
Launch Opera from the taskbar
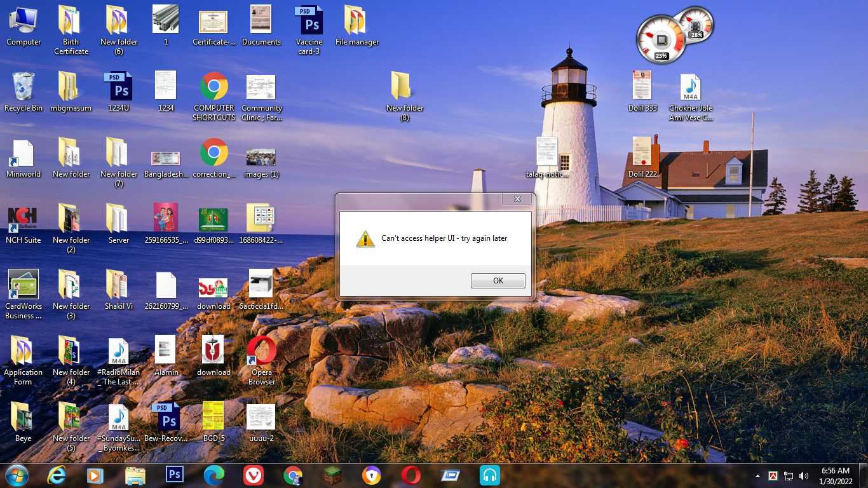click(x=410, y=475)
